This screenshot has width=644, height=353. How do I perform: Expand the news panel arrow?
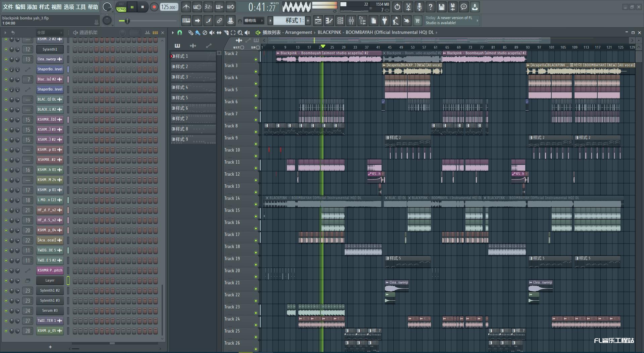477,21
